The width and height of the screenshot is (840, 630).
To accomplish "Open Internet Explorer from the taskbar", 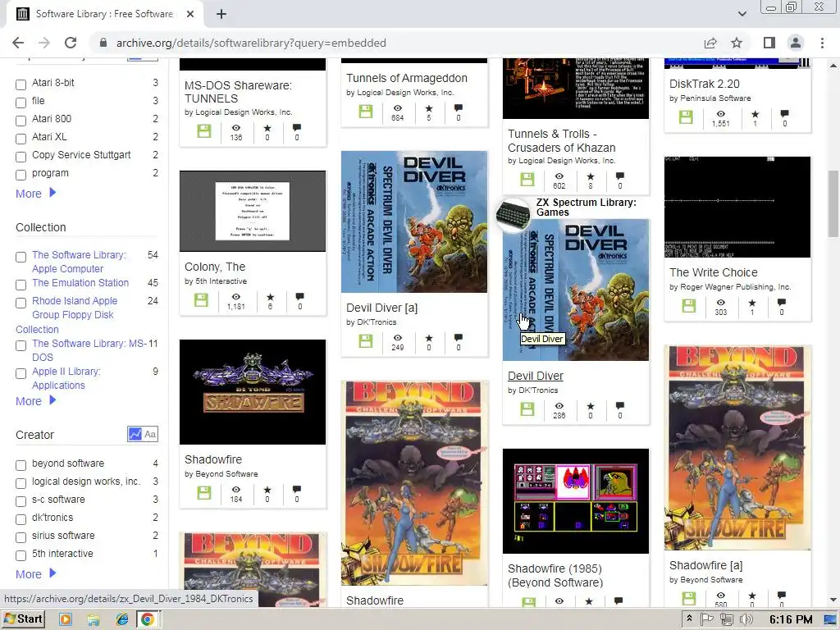I will [x=122, y=620].
